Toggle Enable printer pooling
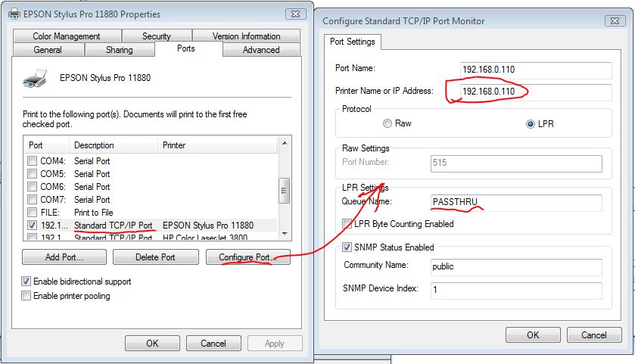 pos(26,296)
